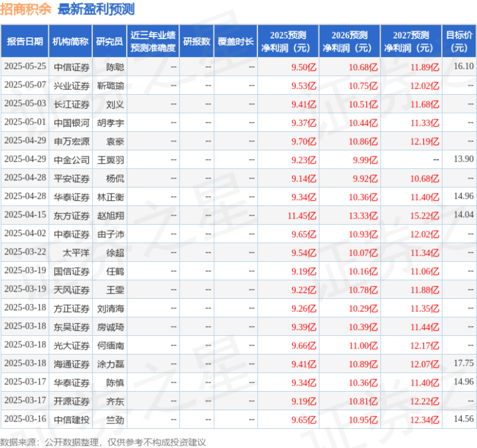477x448 pixels.
Task: Click the 9.53亿 profit value
Action: tap(304, 85)
